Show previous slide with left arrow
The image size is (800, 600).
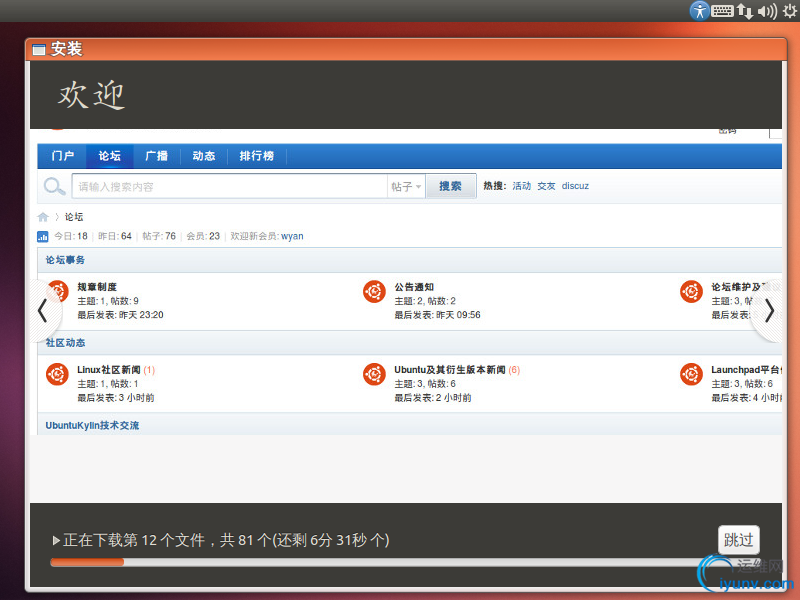pyautogui.click(x=43, y=311)
